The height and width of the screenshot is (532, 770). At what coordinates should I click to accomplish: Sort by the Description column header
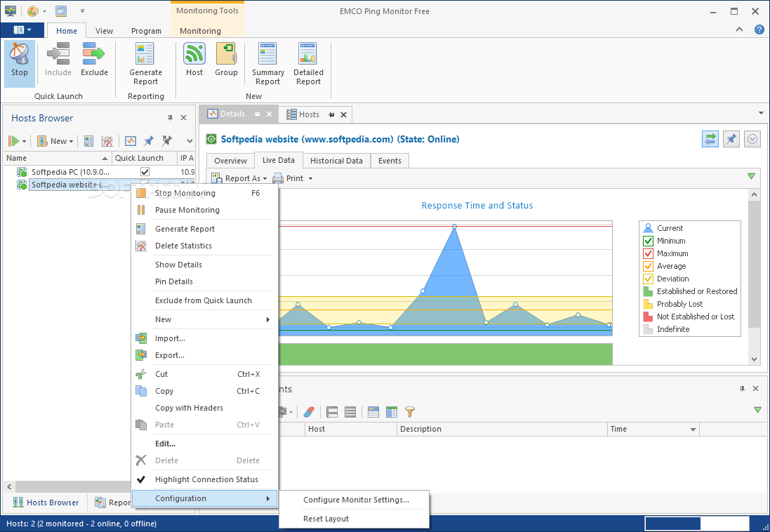pos(502,429)
